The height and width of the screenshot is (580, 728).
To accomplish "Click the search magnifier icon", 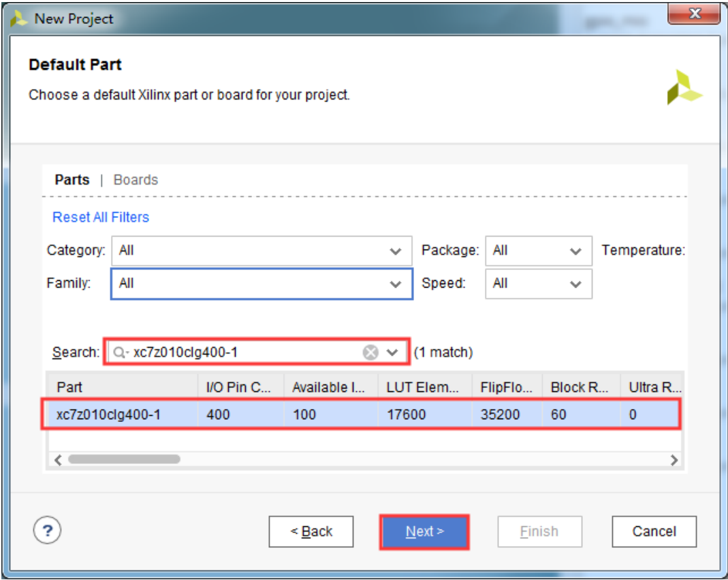I will tap(120, 353).
